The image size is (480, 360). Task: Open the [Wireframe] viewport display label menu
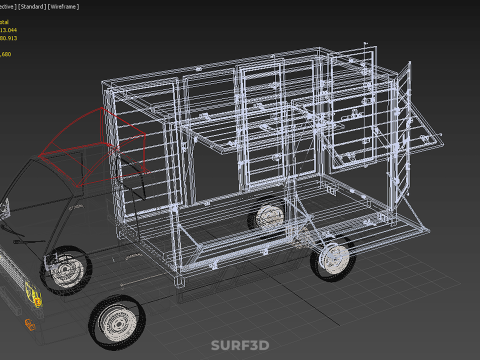click(63, 7)
